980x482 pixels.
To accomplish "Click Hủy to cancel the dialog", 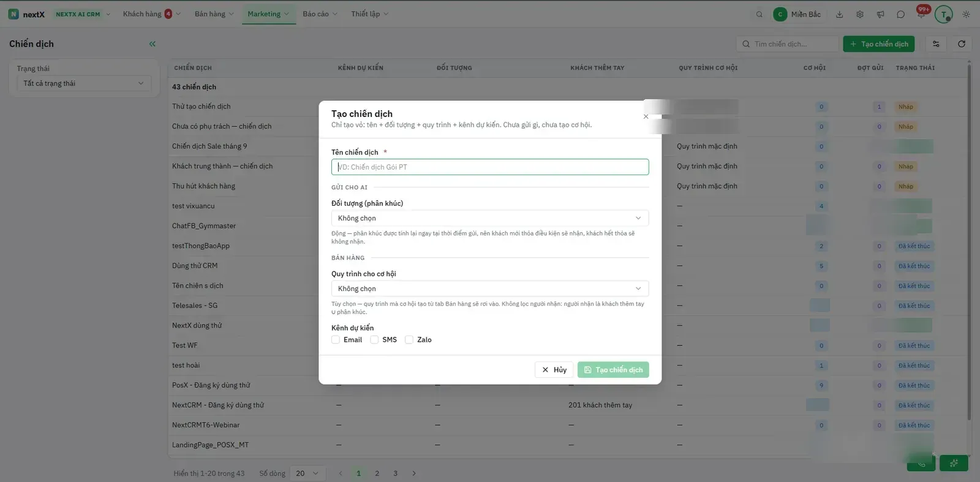I will tap(554, 370).
